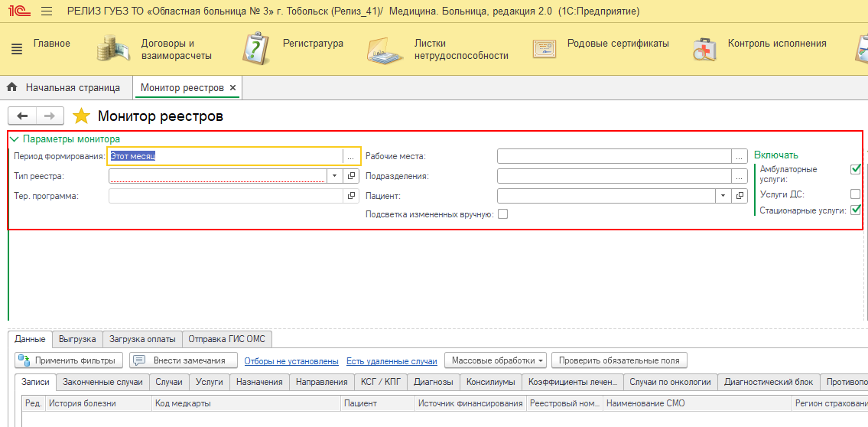
Task: Expand the Массовые обработки dropdown
Action: 496,360
